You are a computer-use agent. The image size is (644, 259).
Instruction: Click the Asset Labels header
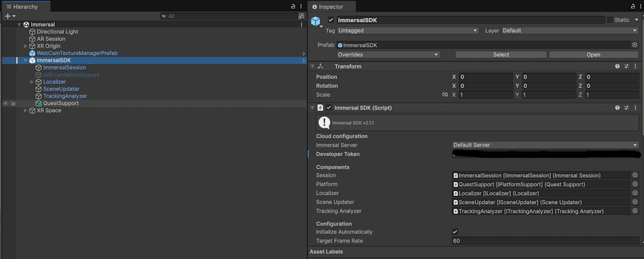[326, 251]
